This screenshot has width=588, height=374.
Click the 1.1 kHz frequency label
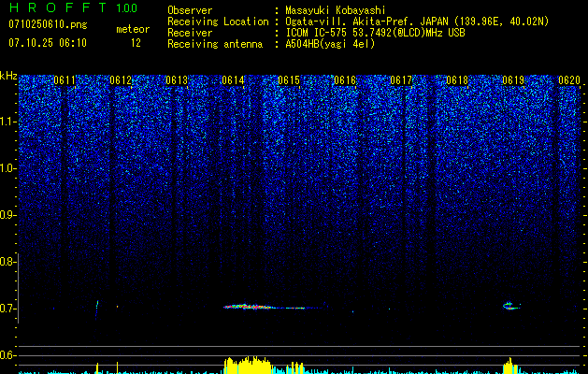click(x=8, y=122)
